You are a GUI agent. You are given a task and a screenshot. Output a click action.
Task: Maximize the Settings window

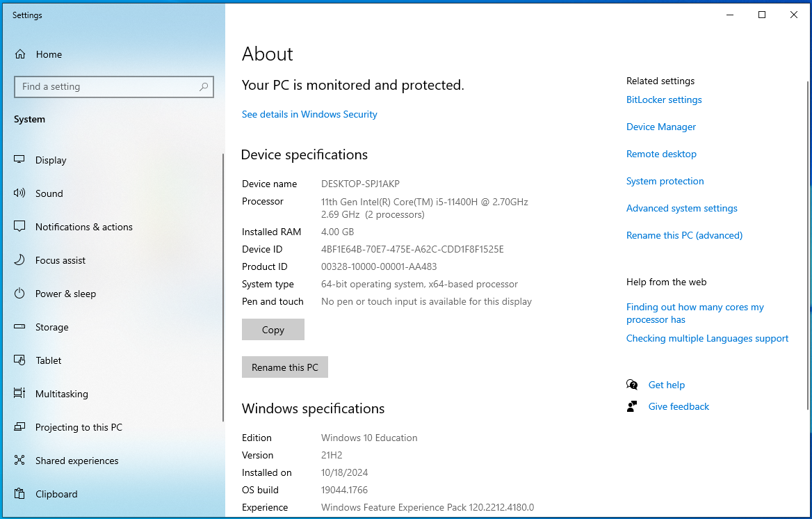pyautogui.click(x=762, y=15)
